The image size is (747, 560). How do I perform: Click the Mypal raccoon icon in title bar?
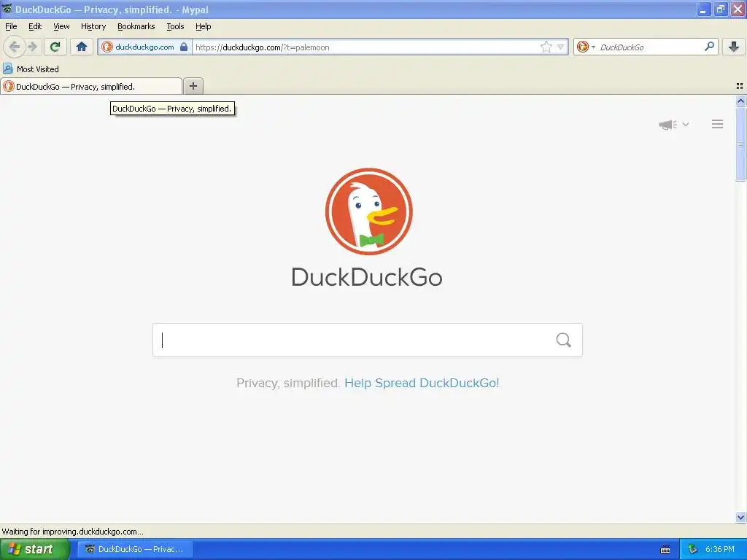[x=7, y=8]
